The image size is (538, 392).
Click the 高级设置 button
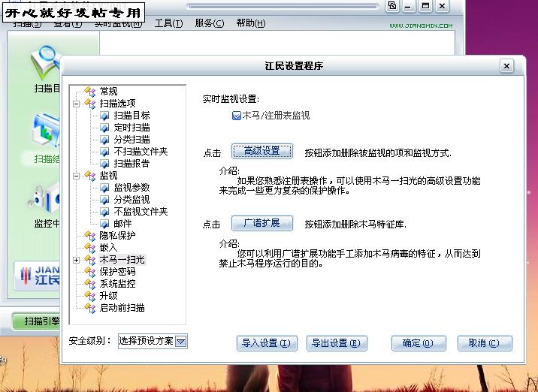point(262,151)
